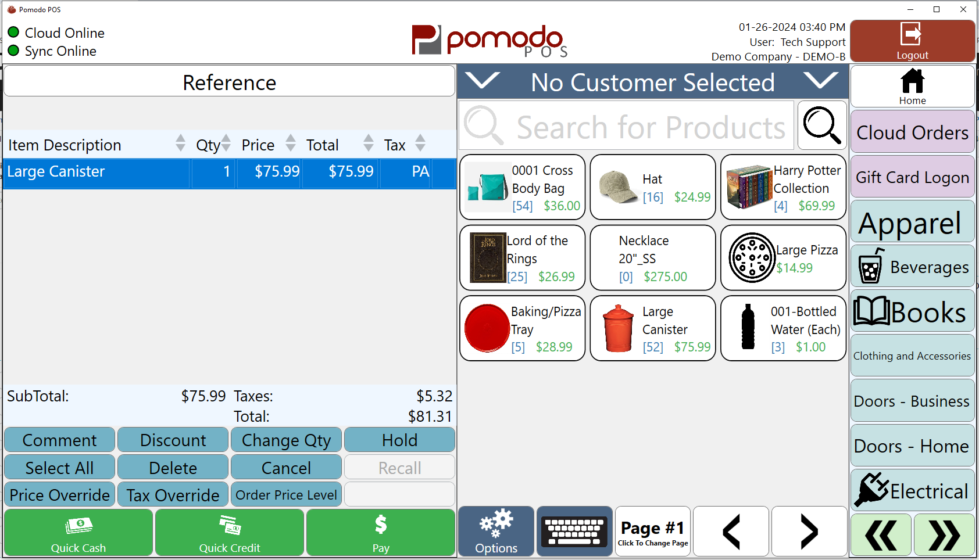This screenshot has height=560, width=979.
Task: Go to next page with right arrow
Action: point(809,531)
